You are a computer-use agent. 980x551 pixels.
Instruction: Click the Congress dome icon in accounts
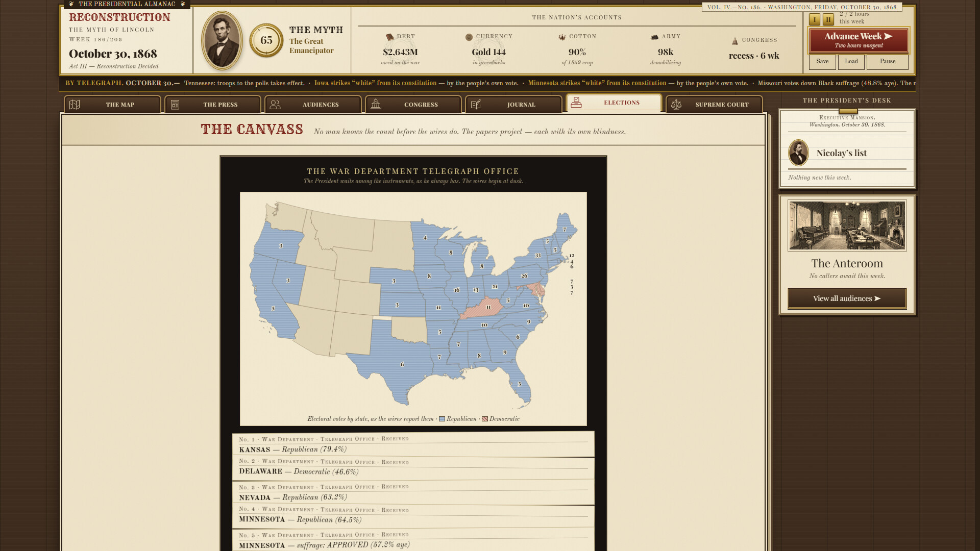coord(735,41)
